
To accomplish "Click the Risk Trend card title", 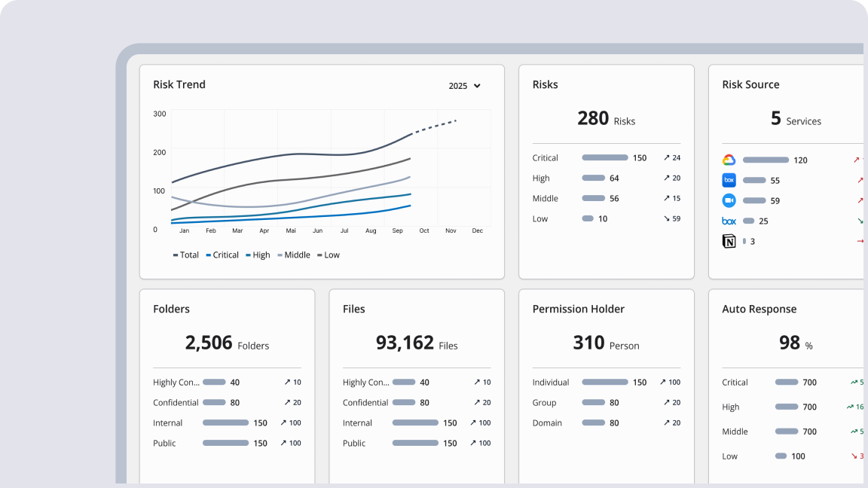I will tap(179, 84).
